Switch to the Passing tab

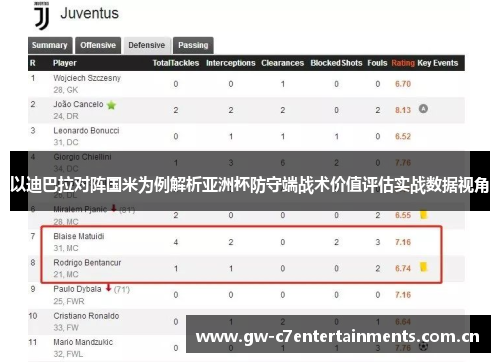click(x=193, y=45)
